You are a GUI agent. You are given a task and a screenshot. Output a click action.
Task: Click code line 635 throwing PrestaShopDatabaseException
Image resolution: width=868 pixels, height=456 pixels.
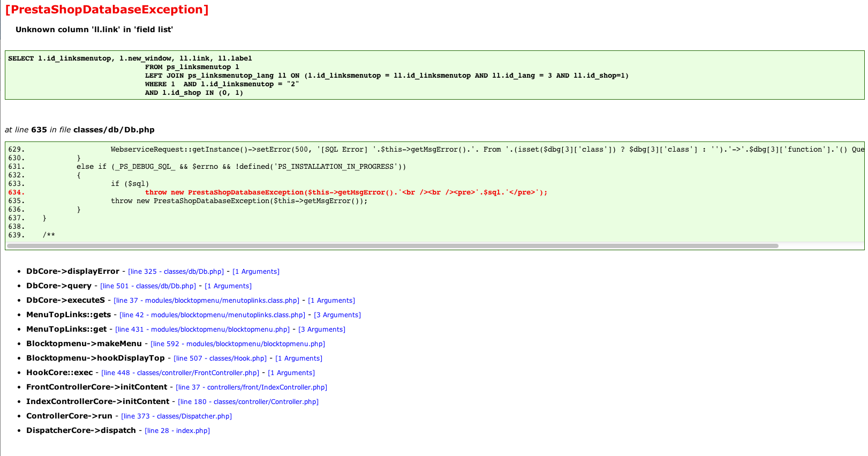239,201
